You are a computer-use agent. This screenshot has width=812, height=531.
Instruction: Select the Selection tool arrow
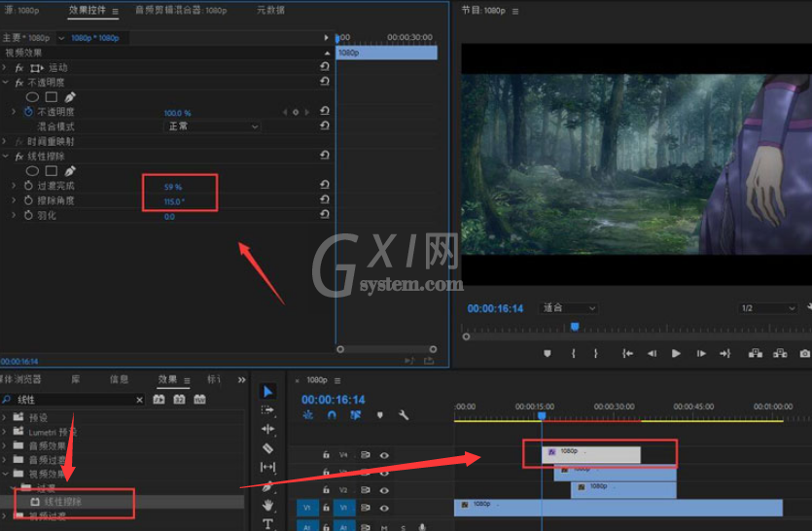(267, 392)
